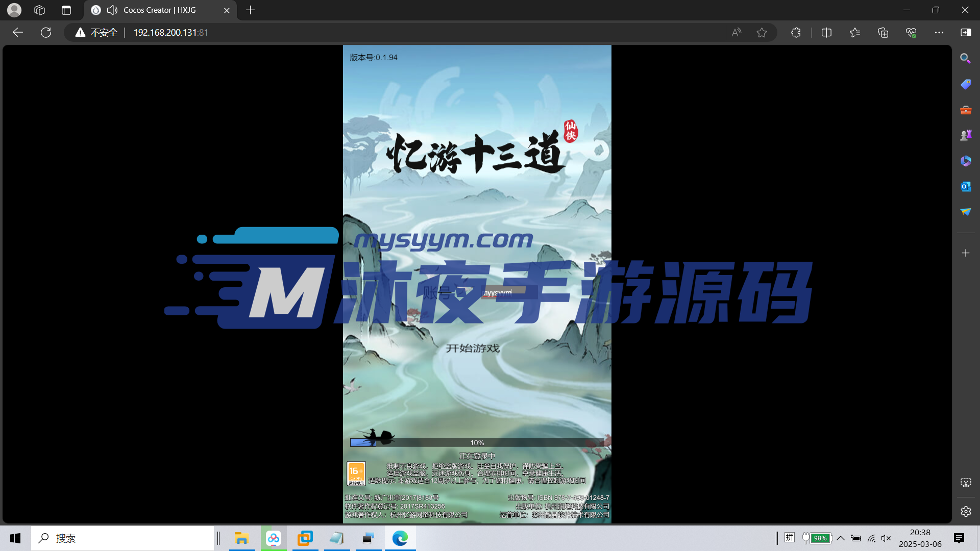Reload the page

click(x=45, y=32)
